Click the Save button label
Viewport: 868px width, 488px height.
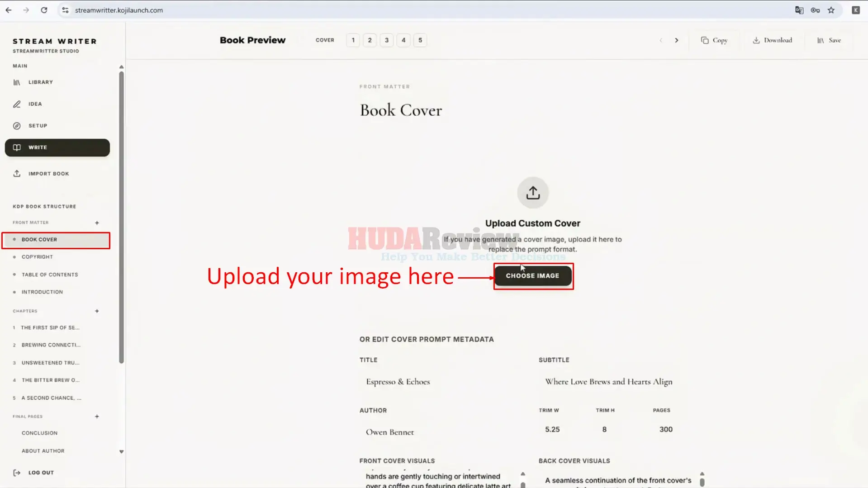[835, 40]
